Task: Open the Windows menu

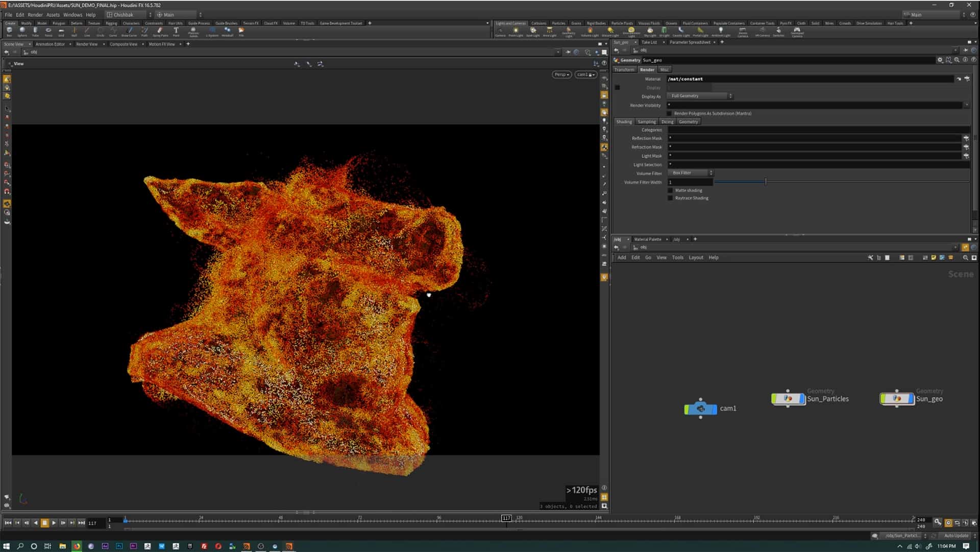Action: 72,15
